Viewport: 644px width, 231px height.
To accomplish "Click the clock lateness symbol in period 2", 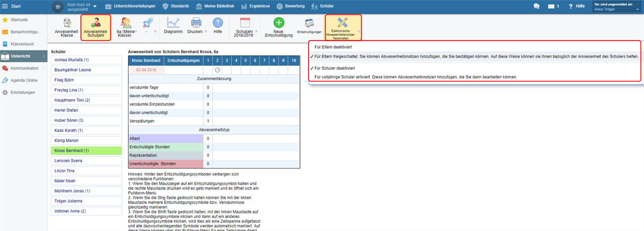I will (218, 70).
